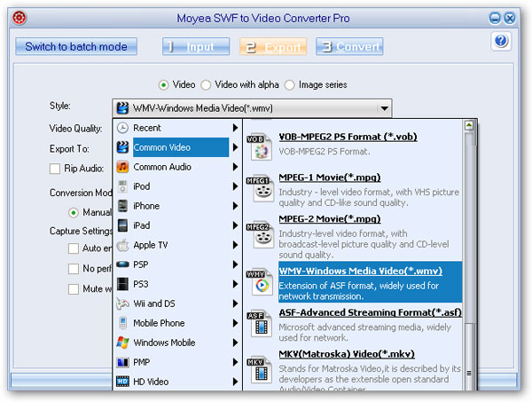This screenshot has width=532, height=402.
Task: Toggle the Auto en... capture checkbox
Action: pyautogui.click(x=74, y=248)
